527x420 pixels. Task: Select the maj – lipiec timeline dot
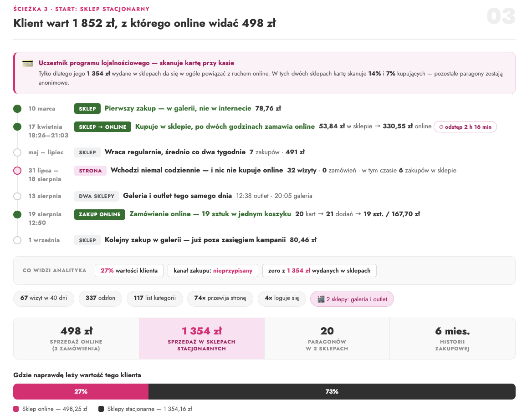tap(17, 152)
